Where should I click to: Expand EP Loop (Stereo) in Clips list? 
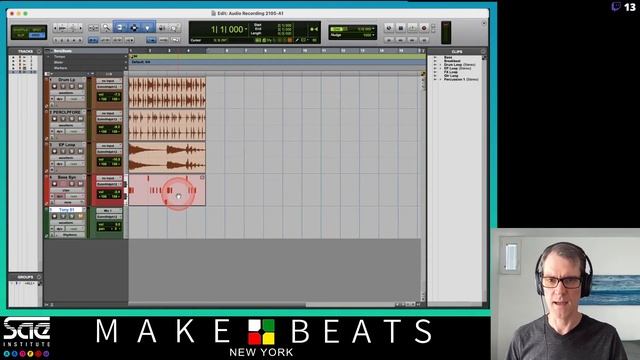pos(440,68)
